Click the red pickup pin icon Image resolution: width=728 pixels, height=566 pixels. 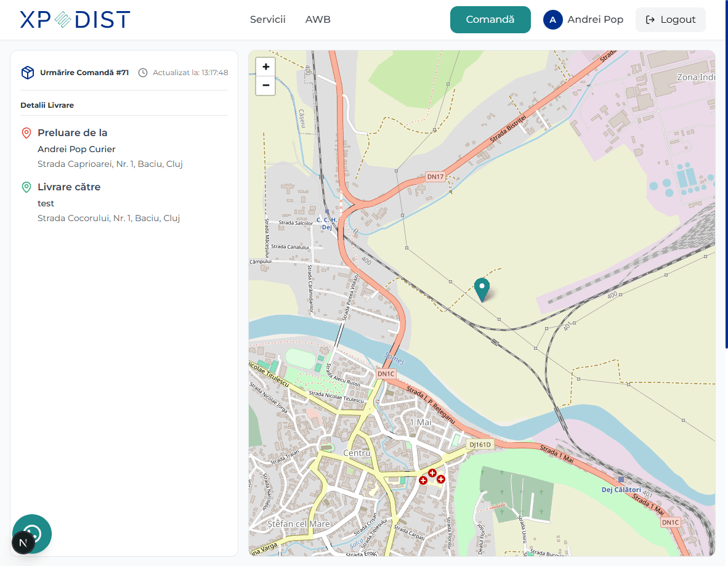(x=26, y=133)
